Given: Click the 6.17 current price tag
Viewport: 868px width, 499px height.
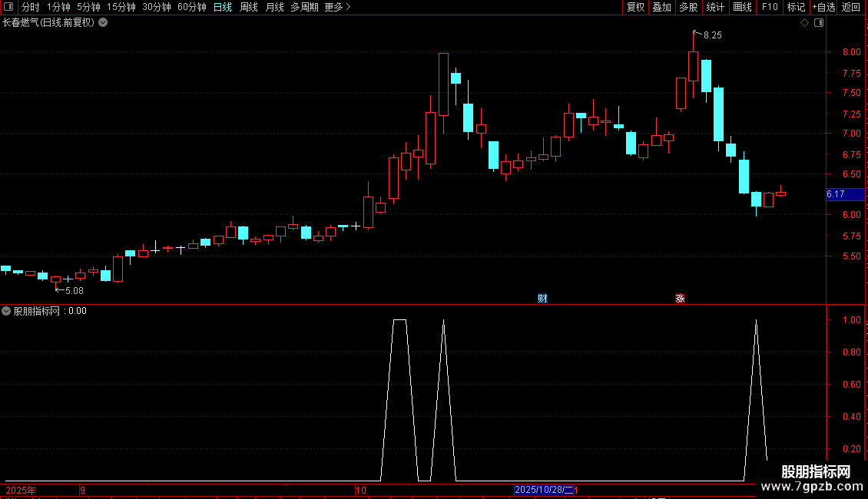Looking at the screenshot, I should pyautogui.click(x=845, y=194).
